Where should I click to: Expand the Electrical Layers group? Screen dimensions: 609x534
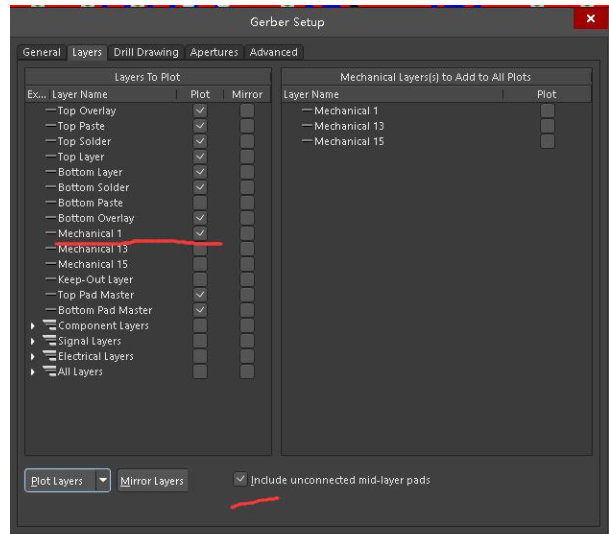33,357
